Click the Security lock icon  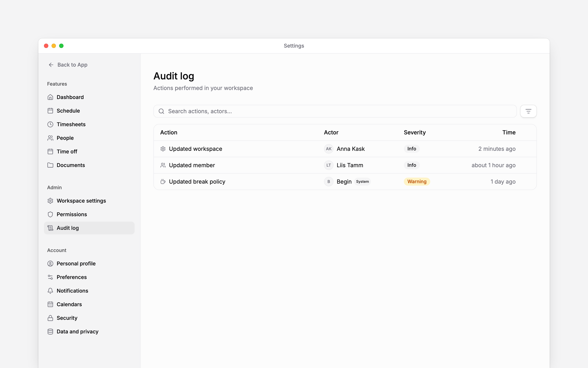click(x=50, y=318)
